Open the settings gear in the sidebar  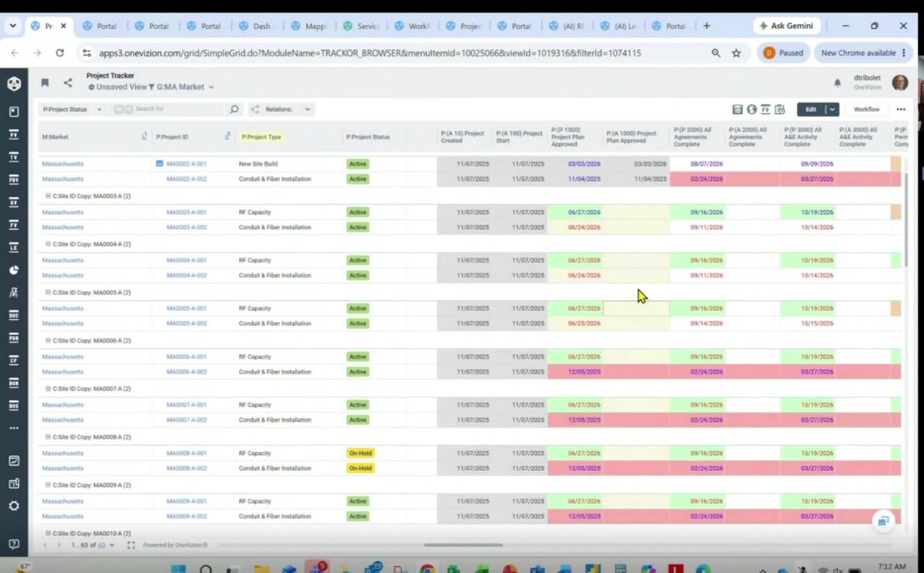[x=14, y=506]
